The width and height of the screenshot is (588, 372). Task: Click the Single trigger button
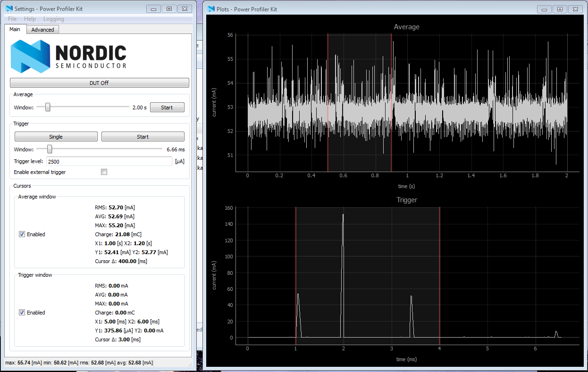pos(56,137)
